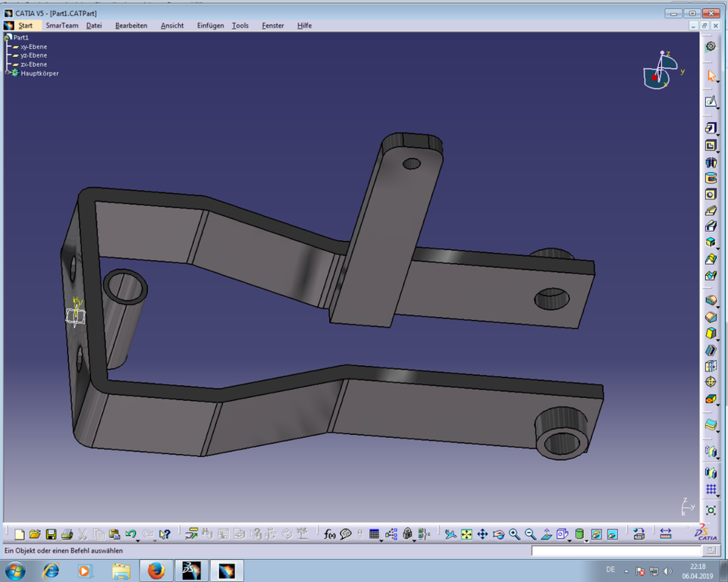
Task: Toggle the Shading with Edges render style
Action: (x=581, y=534)
